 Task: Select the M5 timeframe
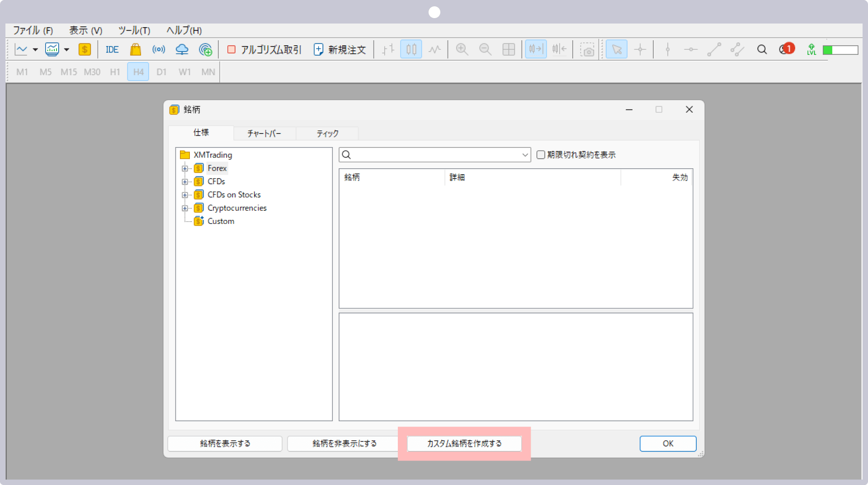[46, 72]
